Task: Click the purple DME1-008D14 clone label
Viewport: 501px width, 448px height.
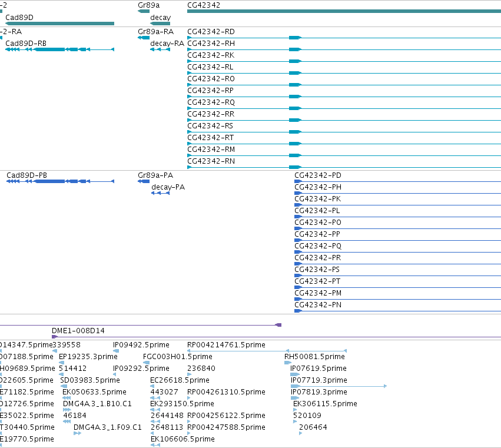Action: click(x=78, y=331)
